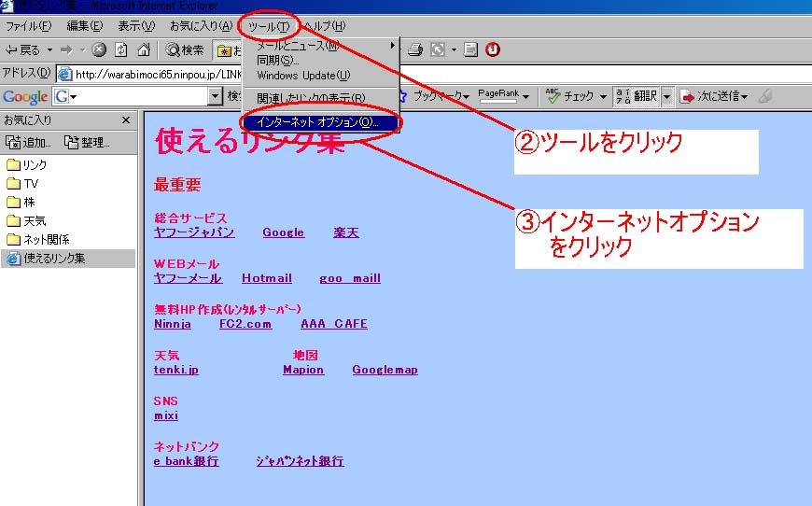Open the Mapion link
The height and width of the screenshot is (506, 812).
(303, 370)
